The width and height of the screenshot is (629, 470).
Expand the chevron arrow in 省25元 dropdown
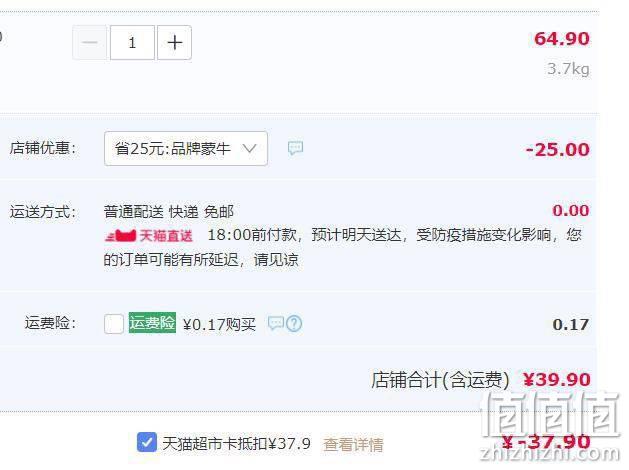point(249,149)
